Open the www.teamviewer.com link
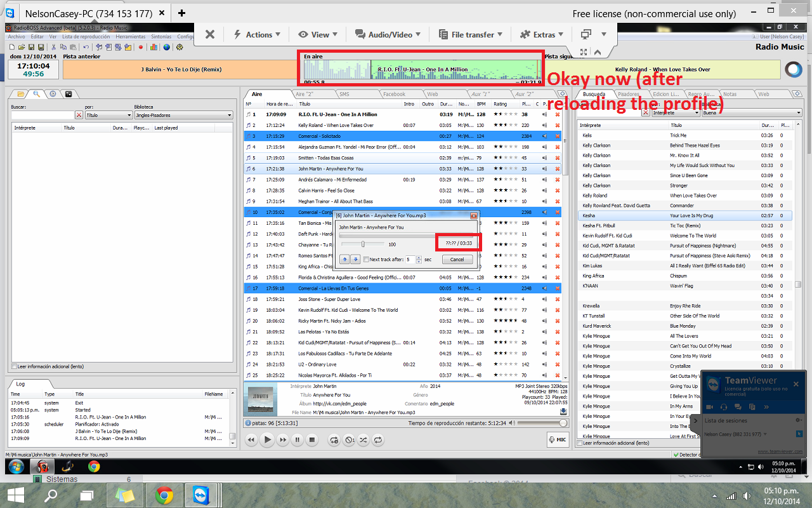The height and width of the screenshot is (508, 812). pos(781,451)
